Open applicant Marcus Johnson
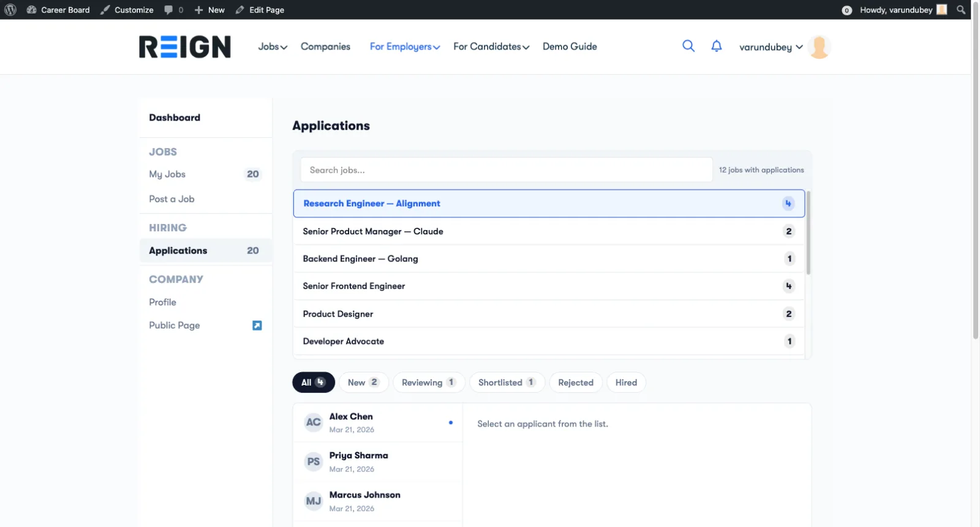Image resolution: width=980 pixels, height=527 pixels. [378, 501]
